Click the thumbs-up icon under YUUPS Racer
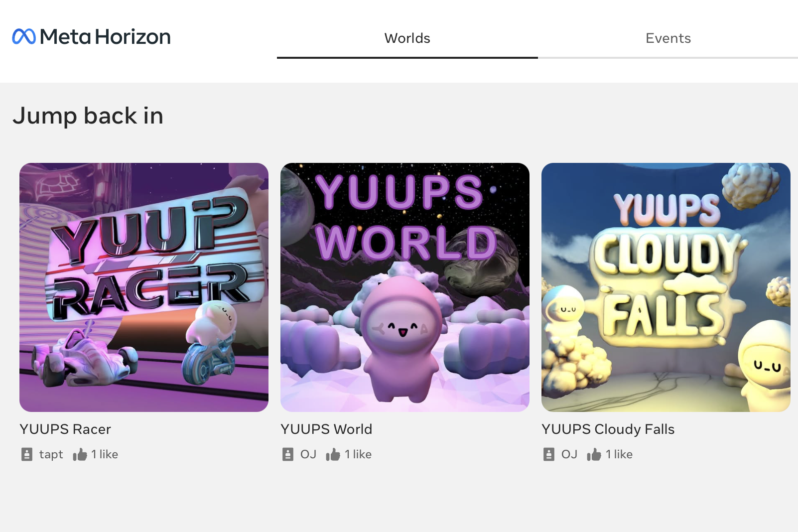798x532 pixels. pyautogui.click(x=80, y=454)
